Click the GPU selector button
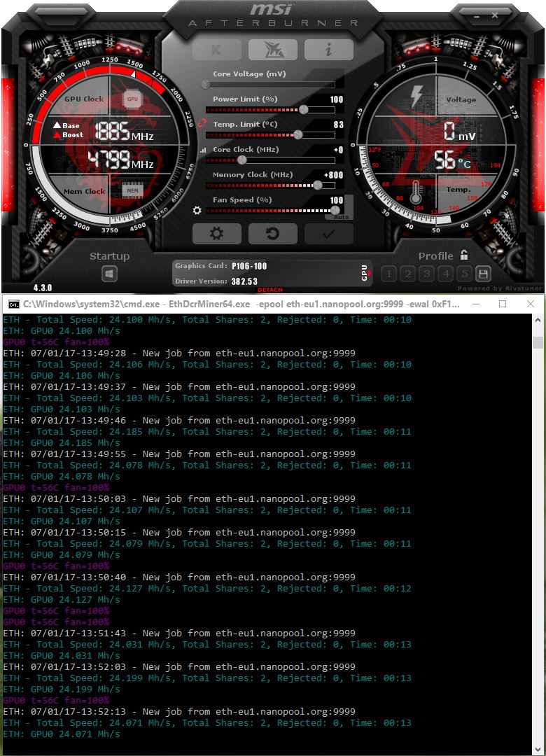 tap(365, 273)
